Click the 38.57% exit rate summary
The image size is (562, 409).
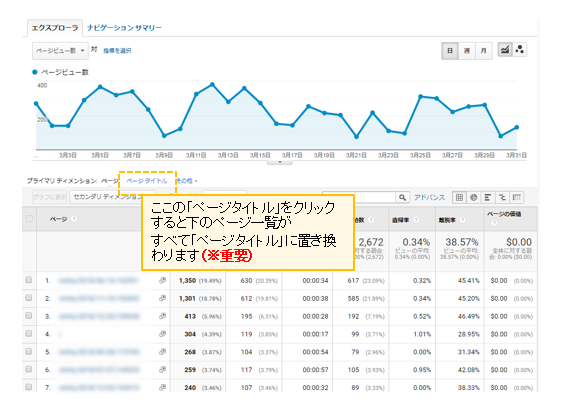tap(462, 242)
